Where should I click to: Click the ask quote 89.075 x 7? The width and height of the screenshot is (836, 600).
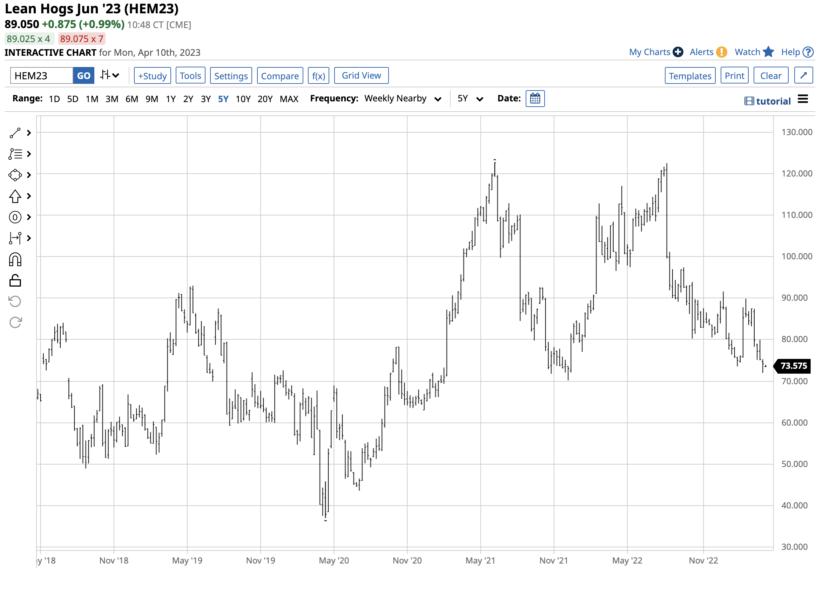click(x=82, y=38)
